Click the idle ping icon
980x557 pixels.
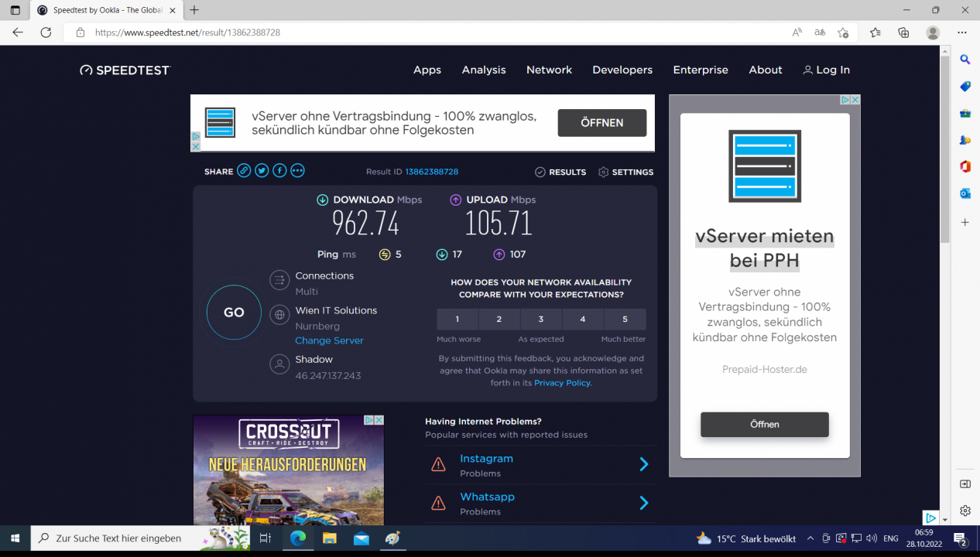(385, 254)
